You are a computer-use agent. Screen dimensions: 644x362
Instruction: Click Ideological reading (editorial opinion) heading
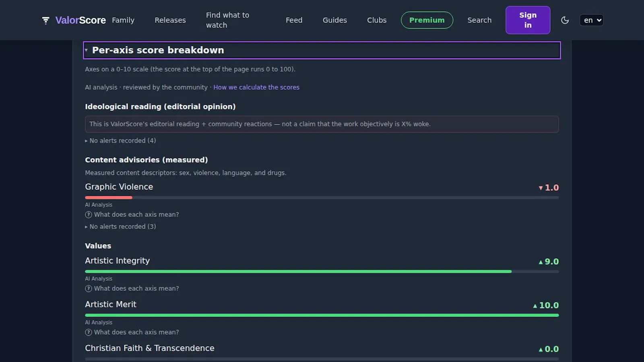(x=160, y=107)
